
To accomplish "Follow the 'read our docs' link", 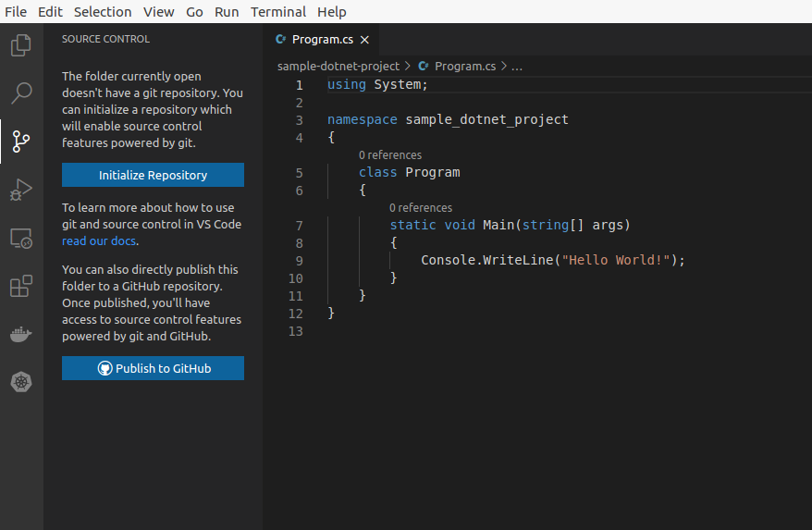I will pyautogui.click(x=99, y=240).
